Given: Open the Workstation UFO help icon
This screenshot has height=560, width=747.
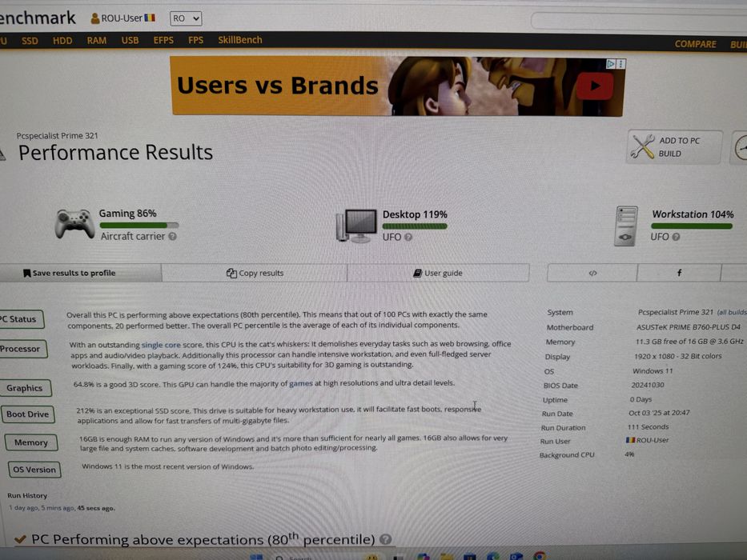Looking at the screenshot, I should [x=676, y=237].
